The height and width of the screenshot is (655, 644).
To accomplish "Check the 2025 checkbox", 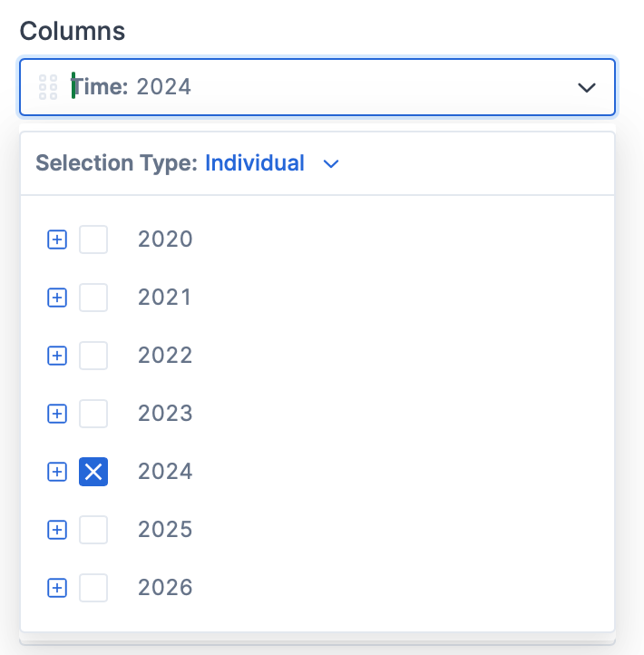I will tap(93, 530).
